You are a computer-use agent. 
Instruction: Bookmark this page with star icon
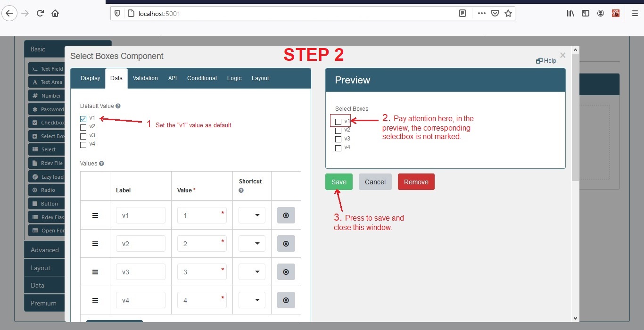coord(508,13)
